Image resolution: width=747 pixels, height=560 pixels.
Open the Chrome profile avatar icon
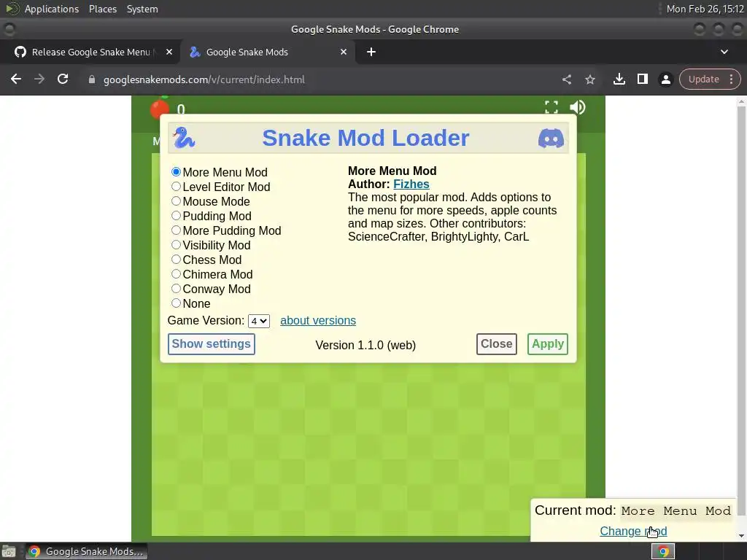click(665, 79)
